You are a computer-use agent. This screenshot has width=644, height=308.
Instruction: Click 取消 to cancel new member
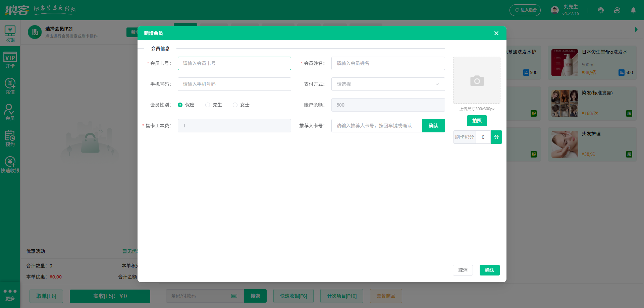point(463,270)
